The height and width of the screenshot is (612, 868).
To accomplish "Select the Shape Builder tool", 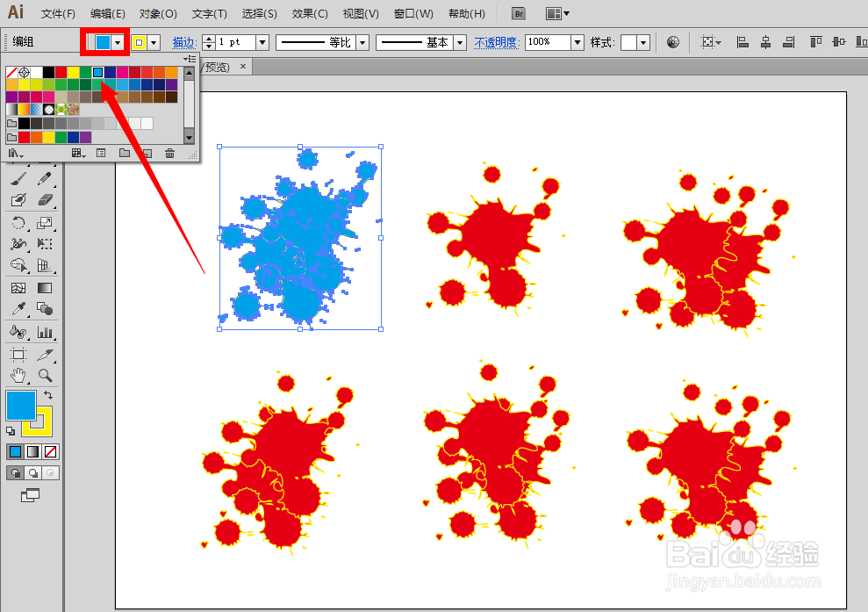I will point(18,265).
